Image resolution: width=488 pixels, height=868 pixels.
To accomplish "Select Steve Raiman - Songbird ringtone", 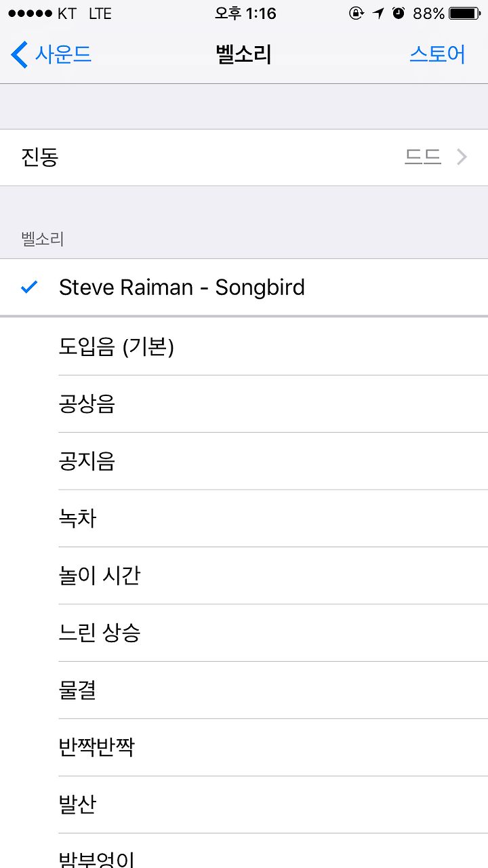I will click(244, 288).
